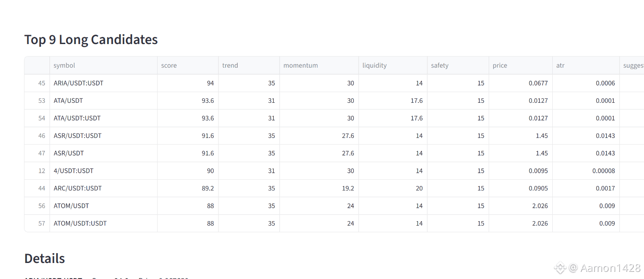The width and height of the screenshot is (644, 279).
Task: Click the Top 9 Long Candidates heading
Action: [91, 40]
